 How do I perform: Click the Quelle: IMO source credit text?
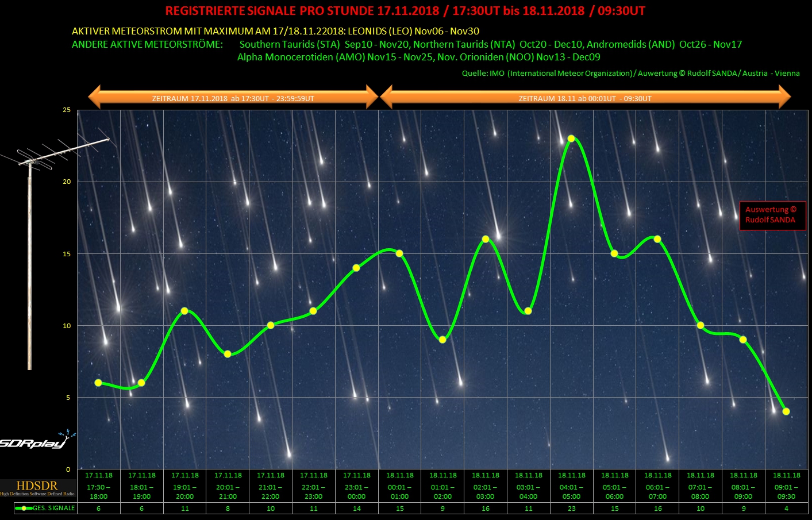click(630, 73)
